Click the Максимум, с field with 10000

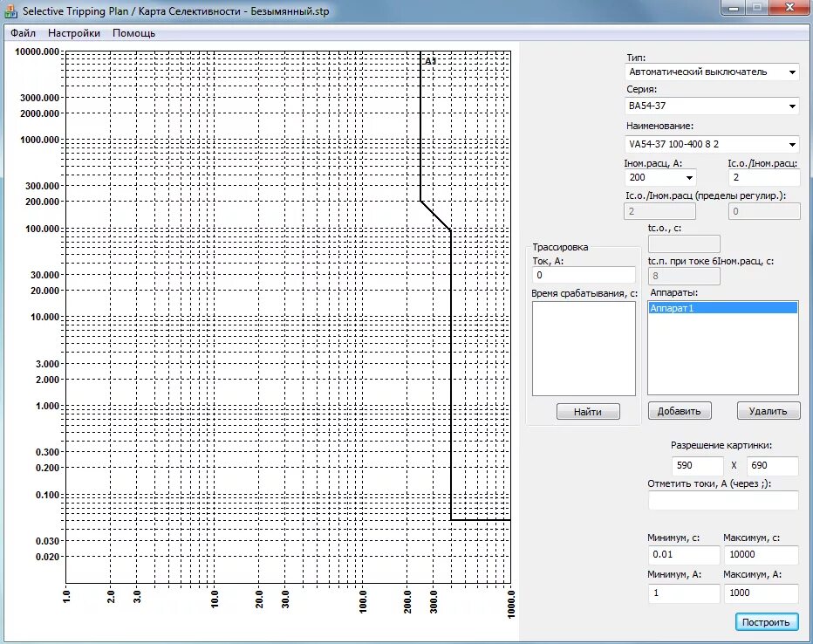[762, 554]
